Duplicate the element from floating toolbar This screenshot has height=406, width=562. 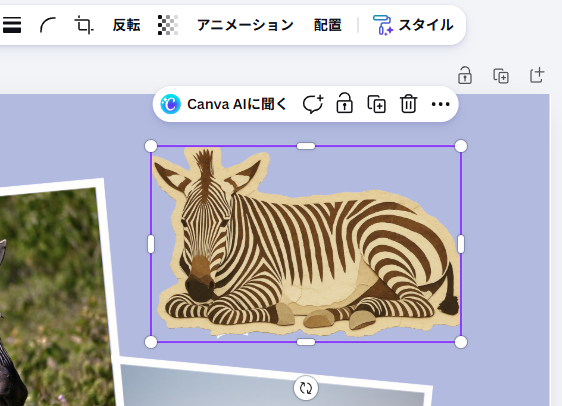377,104
